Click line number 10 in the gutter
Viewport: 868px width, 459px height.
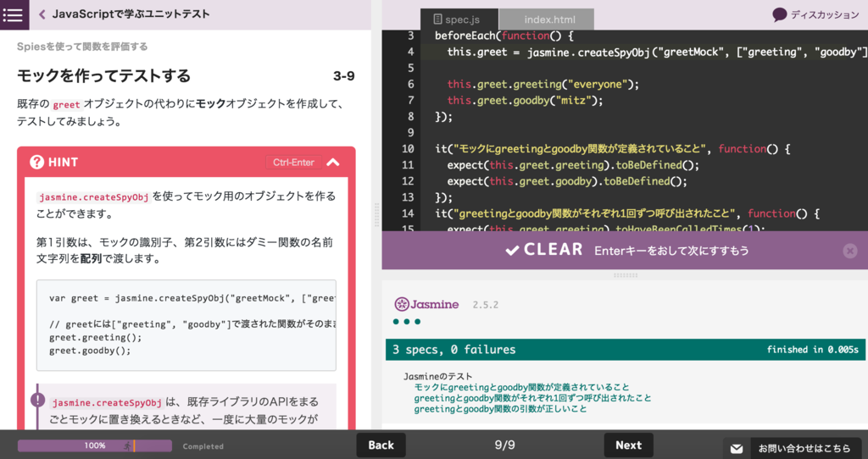[408, 149]
